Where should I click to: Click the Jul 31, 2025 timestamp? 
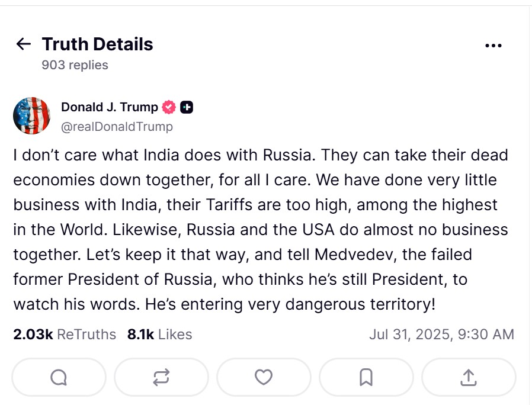click(x=441, y=334)
